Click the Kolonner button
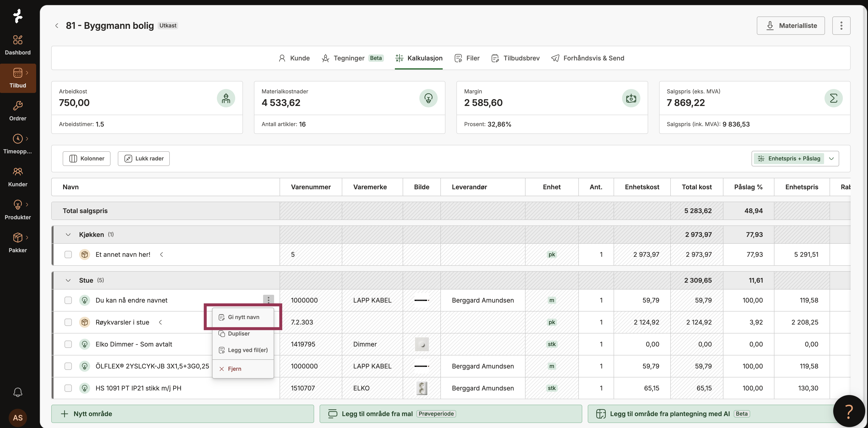Image resolution: width=868 pixels, height=428 pixels. click(x=87, y=158)
